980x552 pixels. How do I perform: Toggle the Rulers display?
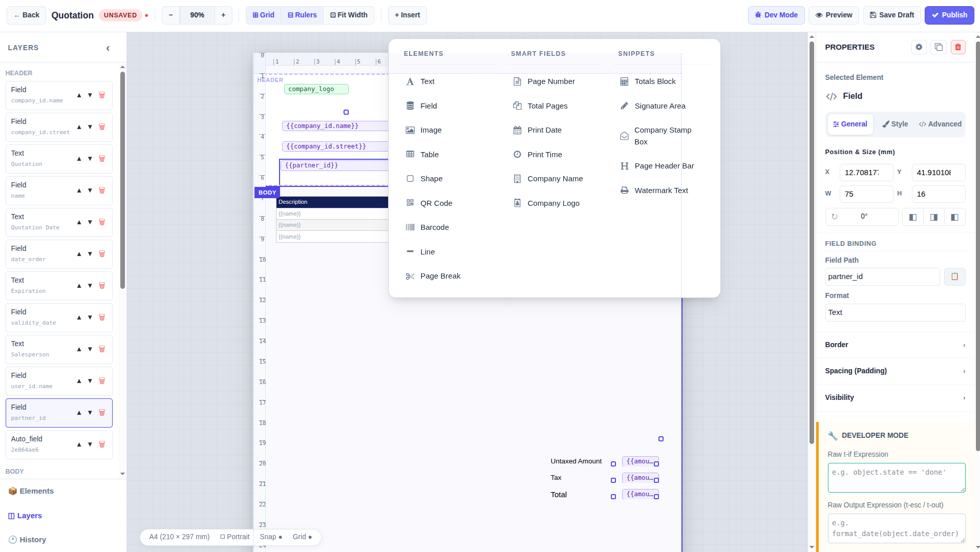302,15
